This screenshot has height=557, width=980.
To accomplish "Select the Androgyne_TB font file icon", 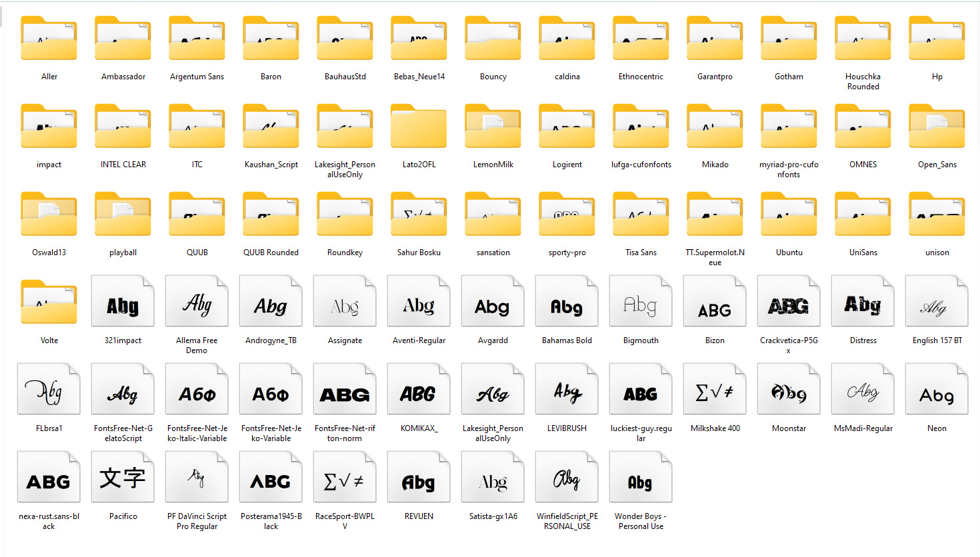I will [271, 301].
